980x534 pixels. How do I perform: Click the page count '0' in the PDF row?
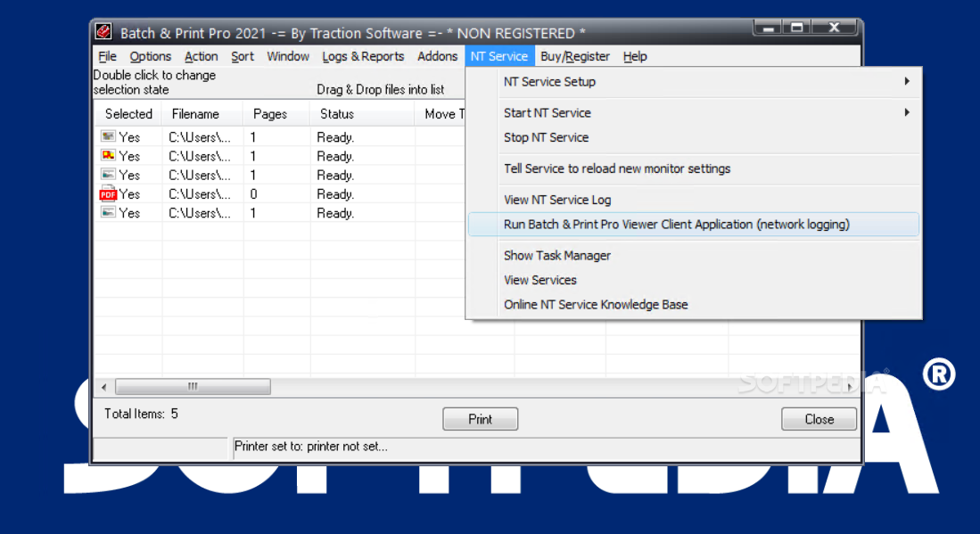[253, 194]
